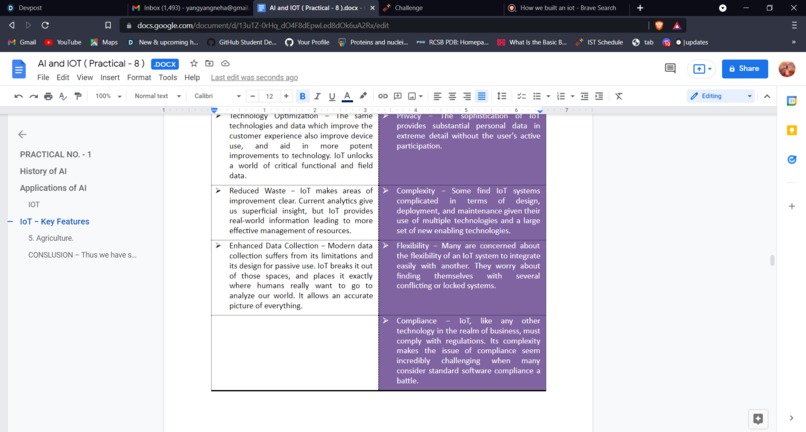Toggle bold formatting
The image size is (806, 432).
(302, 96)
